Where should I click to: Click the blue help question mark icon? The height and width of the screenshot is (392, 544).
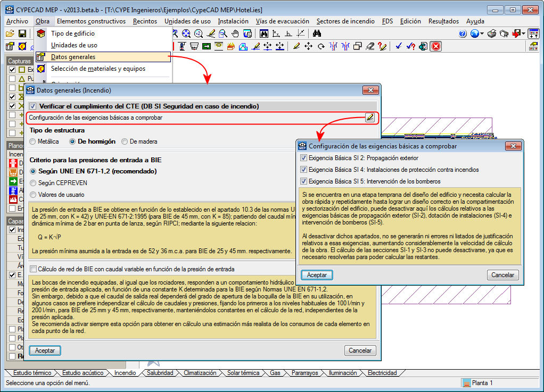pos(463,34)
